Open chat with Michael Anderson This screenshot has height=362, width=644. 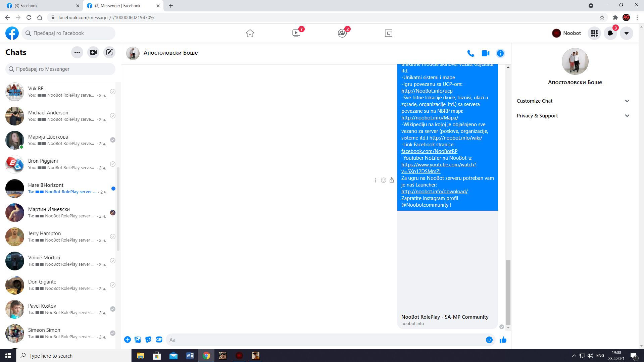(x=60, y=116)
